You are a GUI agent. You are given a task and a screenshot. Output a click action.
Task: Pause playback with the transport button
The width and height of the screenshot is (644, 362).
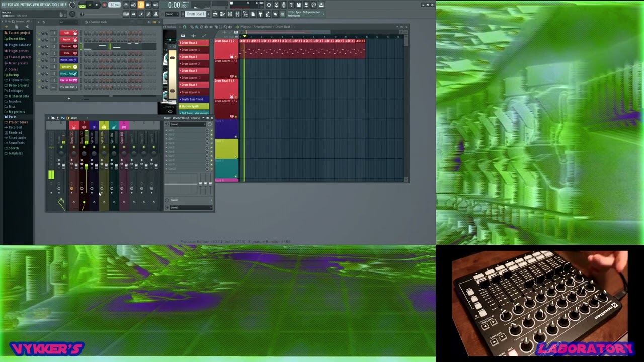point(90,5)
